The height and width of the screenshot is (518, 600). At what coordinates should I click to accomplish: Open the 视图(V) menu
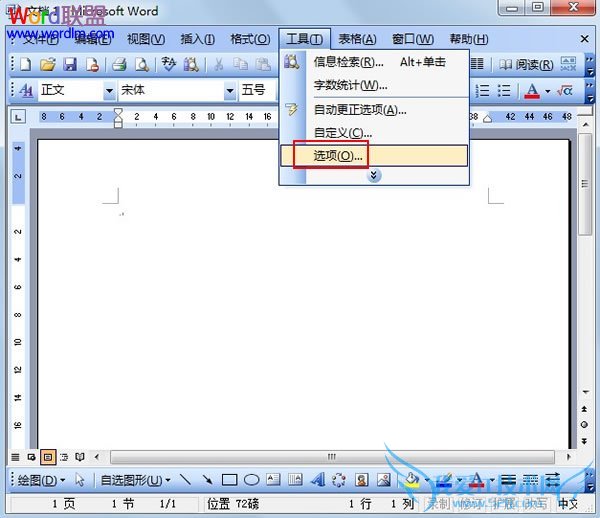[146, 39]
